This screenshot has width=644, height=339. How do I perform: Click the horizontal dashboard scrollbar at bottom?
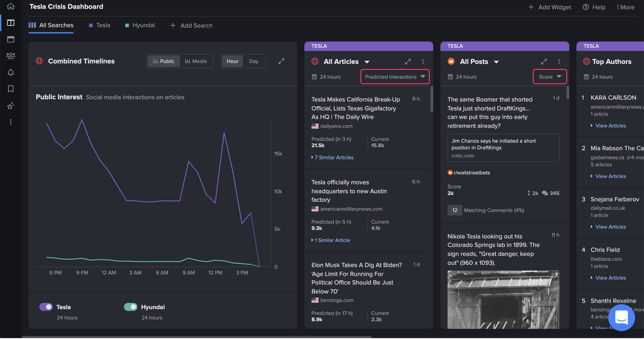click(x=197, y=337)
